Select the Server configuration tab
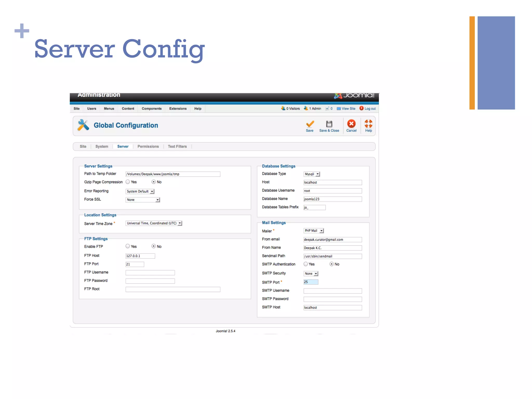The width and height of the screenshot is (532, 399). pos(123,147)
